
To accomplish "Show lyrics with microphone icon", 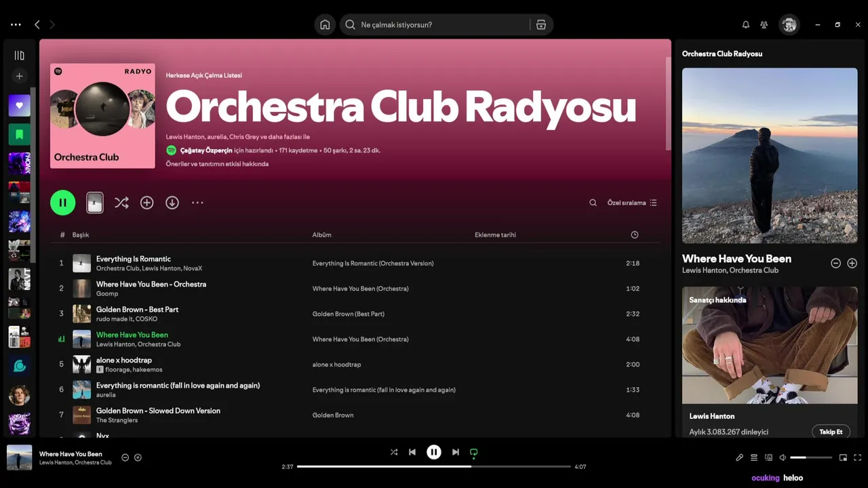I will point(740,457).
